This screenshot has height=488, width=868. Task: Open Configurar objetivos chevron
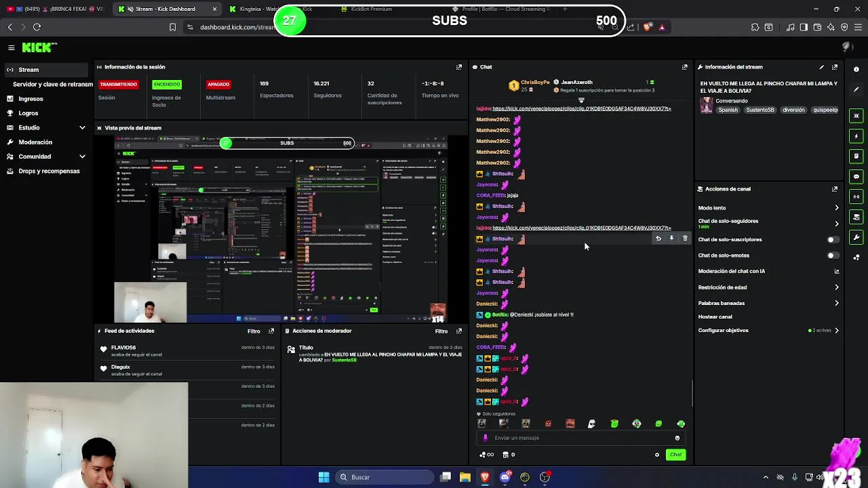coord(836,330)
